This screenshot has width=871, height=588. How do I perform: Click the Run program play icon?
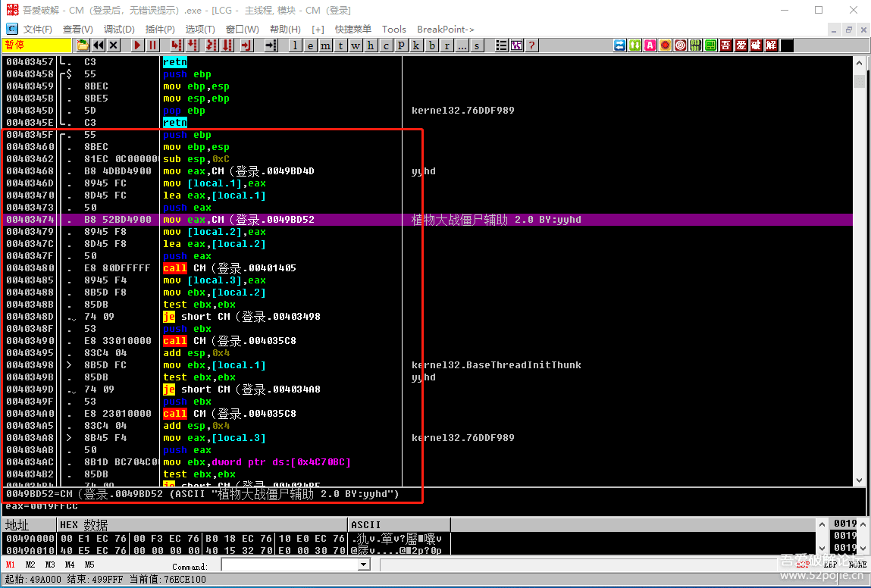tap(137, 45)
